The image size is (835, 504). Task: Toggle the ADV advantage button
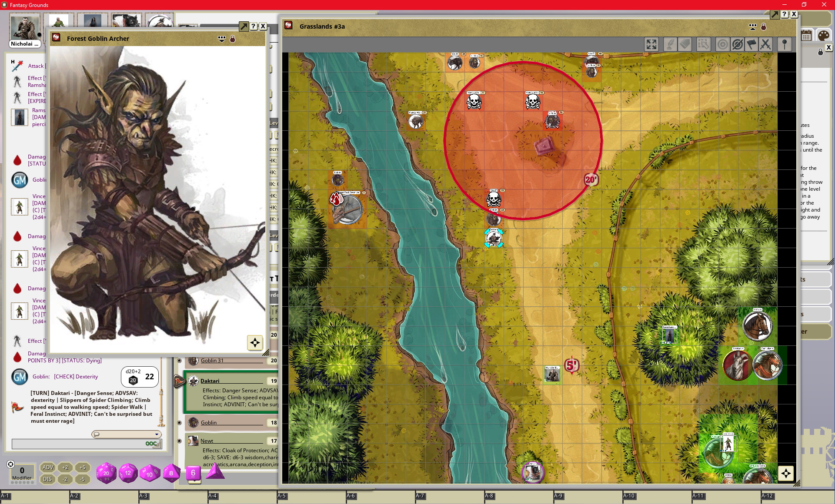pos(48,468)
